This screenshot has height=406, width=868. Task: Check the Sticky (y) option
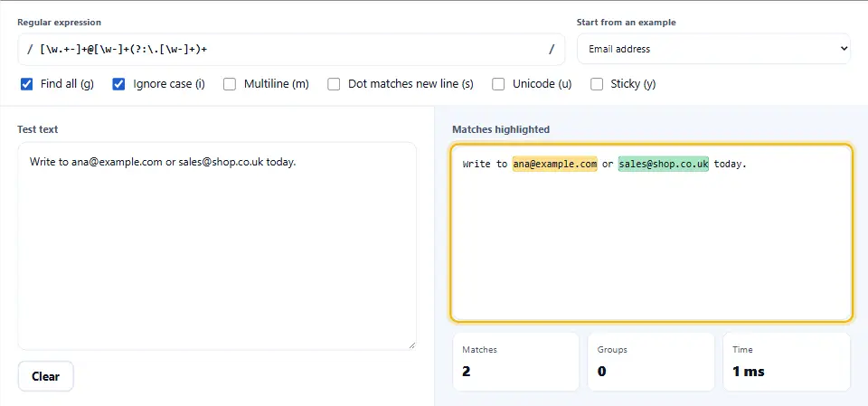coord(596,84)
